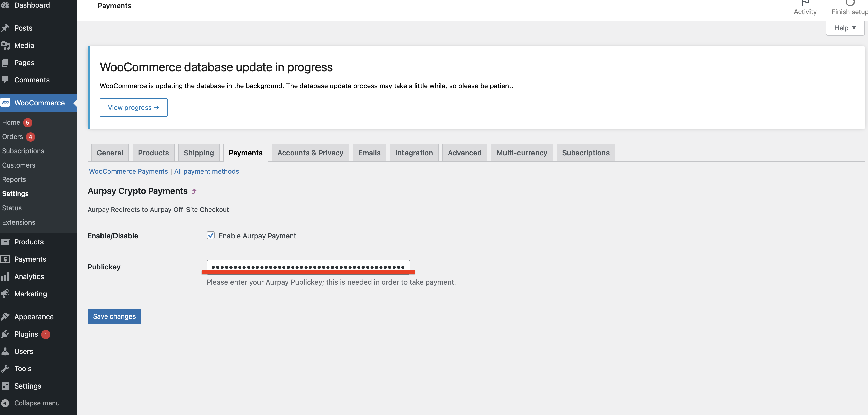Screen dimensions: 868x415
Task: Open the Multi-currency tab
Action: click(x=522, y=153)
